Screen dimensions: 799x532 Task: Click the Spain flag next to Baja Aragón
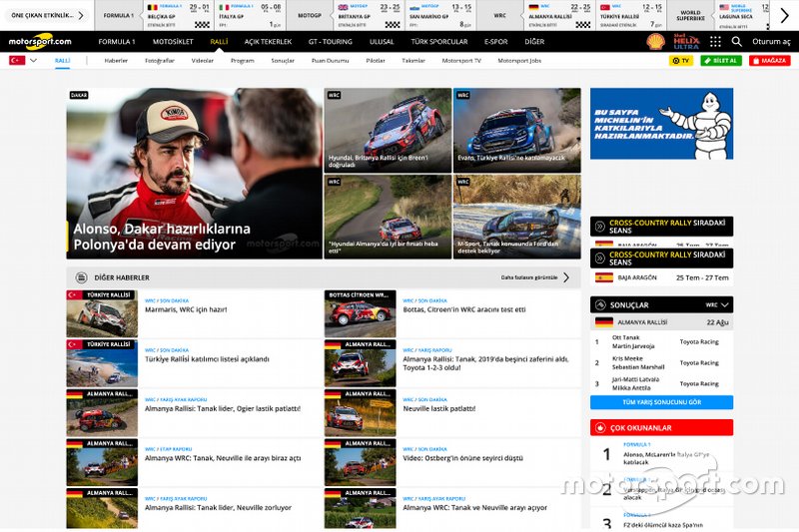pos(604,277)
